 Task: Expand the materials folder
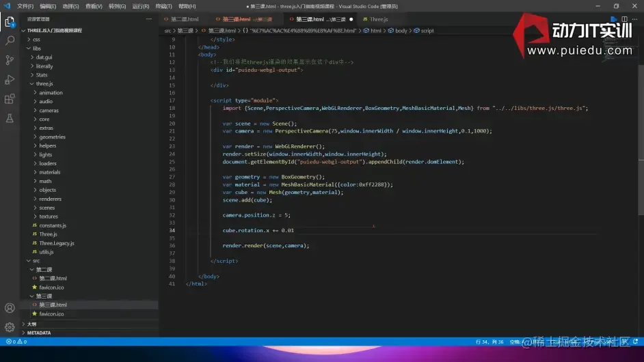[50, 172]
